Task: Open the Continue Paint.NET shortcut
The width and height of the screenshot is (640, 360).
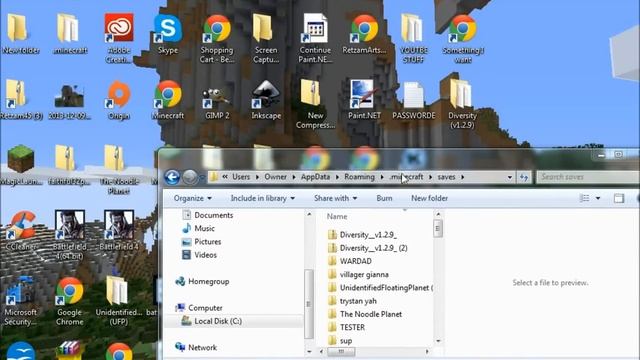Action: 315,39
